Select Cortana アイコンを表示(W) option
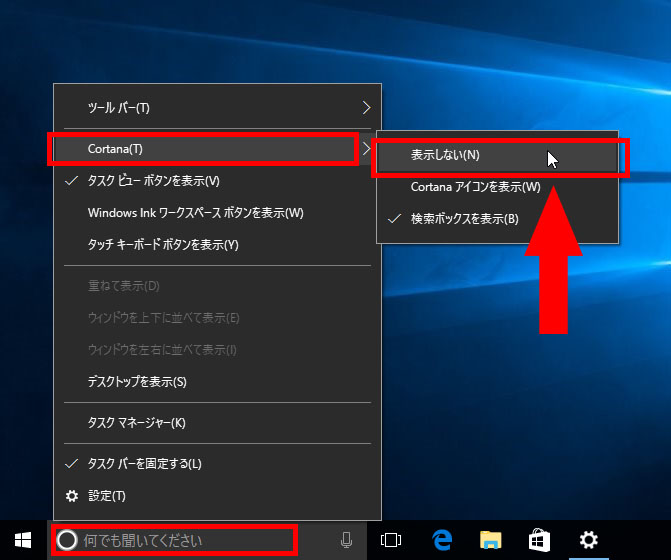The height and width of the screenshot is (560, 671). click(497, 187)
